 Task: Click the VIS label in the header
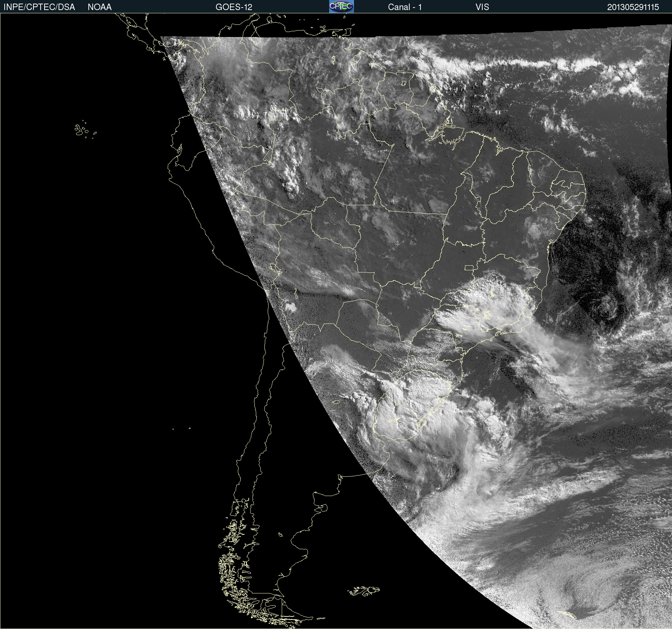pyautogui.click(x=482, y=7)
